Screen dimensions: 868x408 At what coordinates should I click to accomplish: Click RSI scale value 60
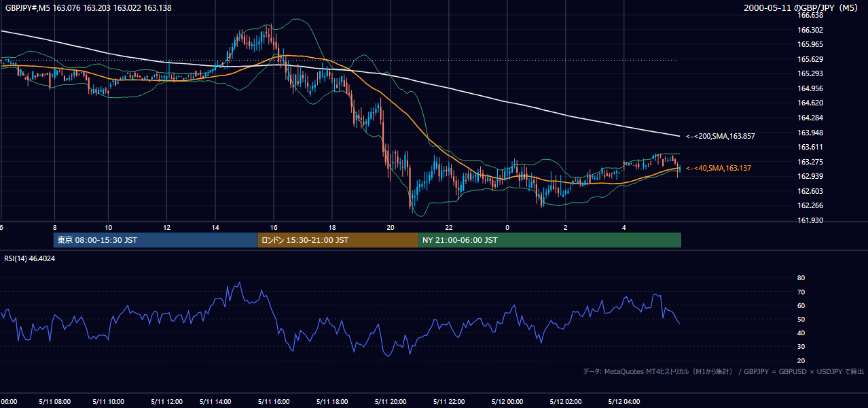click(x=801, y=305)
